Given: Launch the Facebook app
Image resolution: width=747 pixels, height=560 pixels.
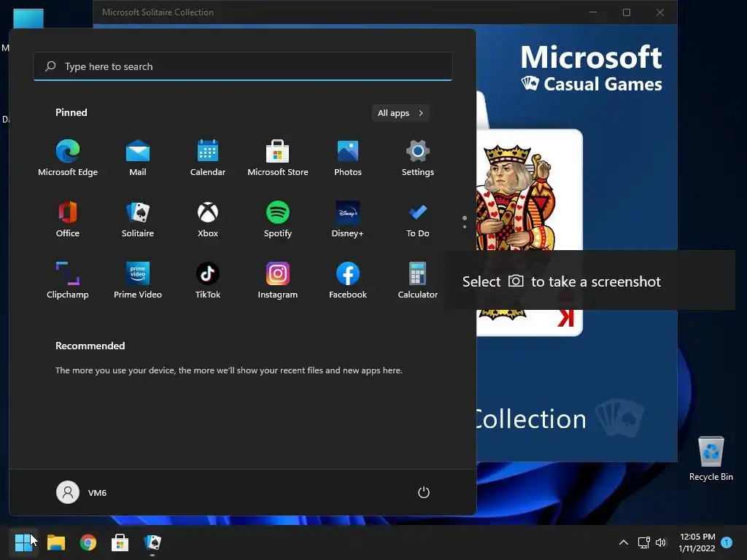Looking at the screenshot, I should click(x=348, y=280).
